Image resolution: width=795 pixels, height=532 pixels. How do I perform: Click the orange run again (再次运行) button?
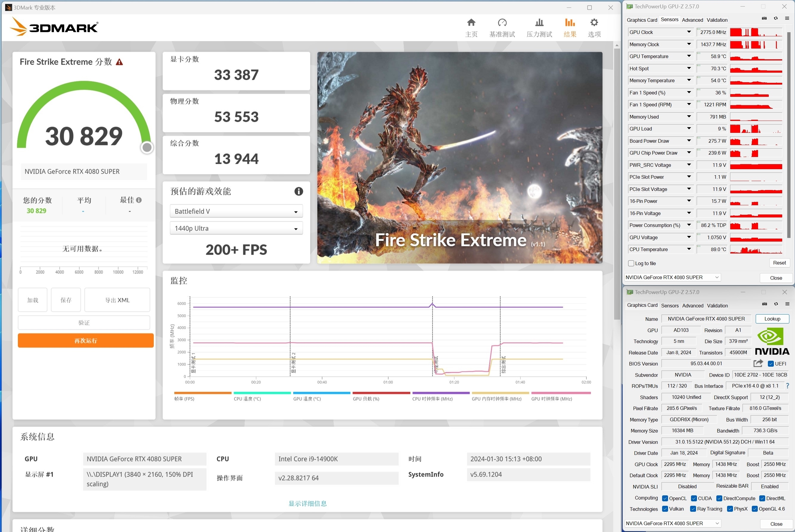[x=86, y=340]
